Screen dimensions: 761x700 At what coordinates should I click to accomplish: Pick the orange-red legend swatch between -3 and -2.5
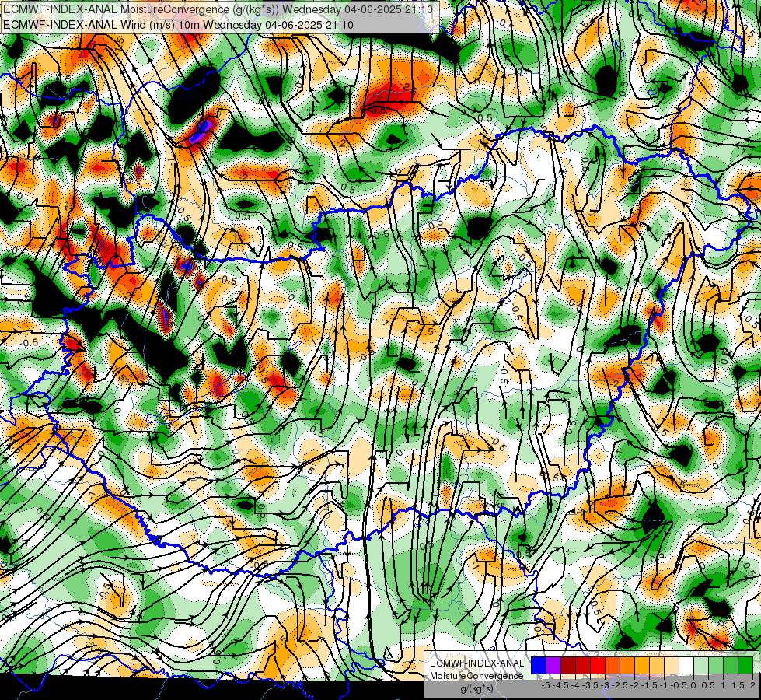(x=613, y=666)
